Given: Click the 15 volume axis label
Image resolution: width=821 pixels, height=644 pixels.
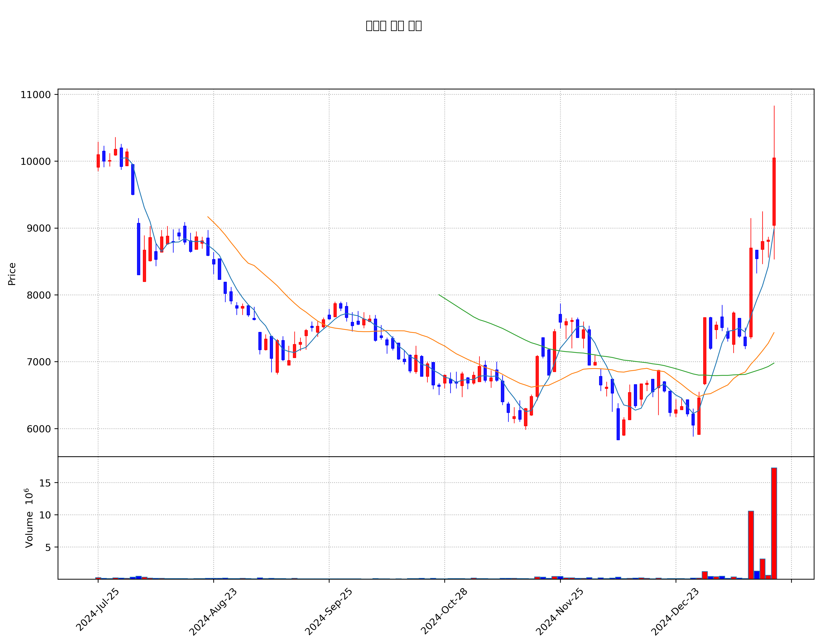Looking at the screenshot, I should pyautogui.click(x=45, y=483).
